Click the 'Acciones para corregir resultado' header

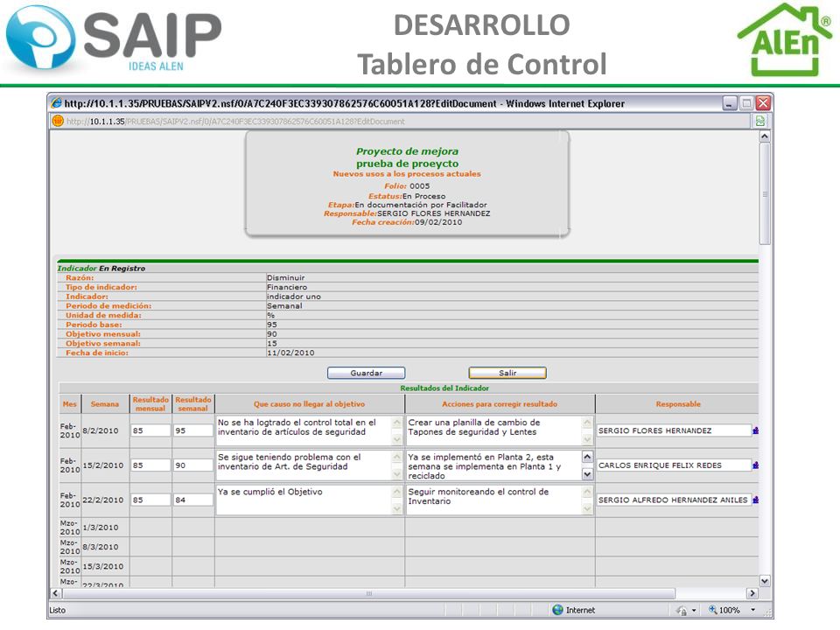[x=500, y=404]
